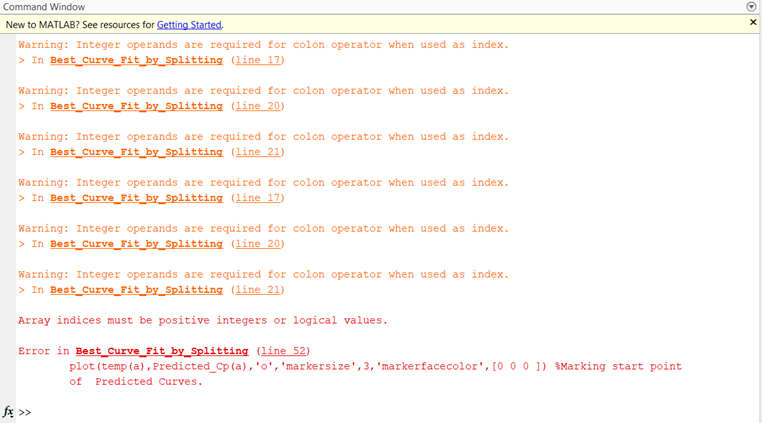
Task: Open Best_Curve_Fit_by_Splitting link beside first line 20
Action: (137, 106)
